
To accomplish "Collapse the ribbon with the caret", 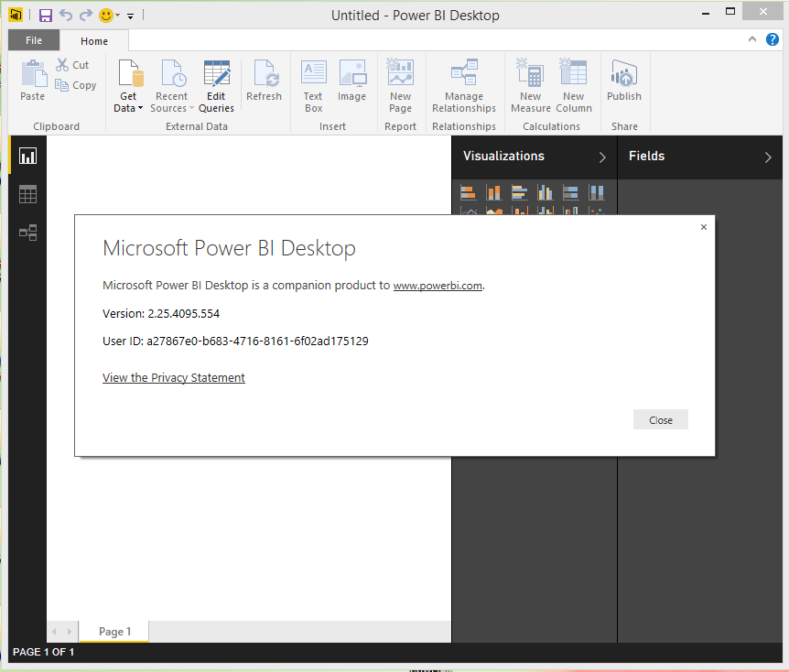I will (x=752, y=38).
